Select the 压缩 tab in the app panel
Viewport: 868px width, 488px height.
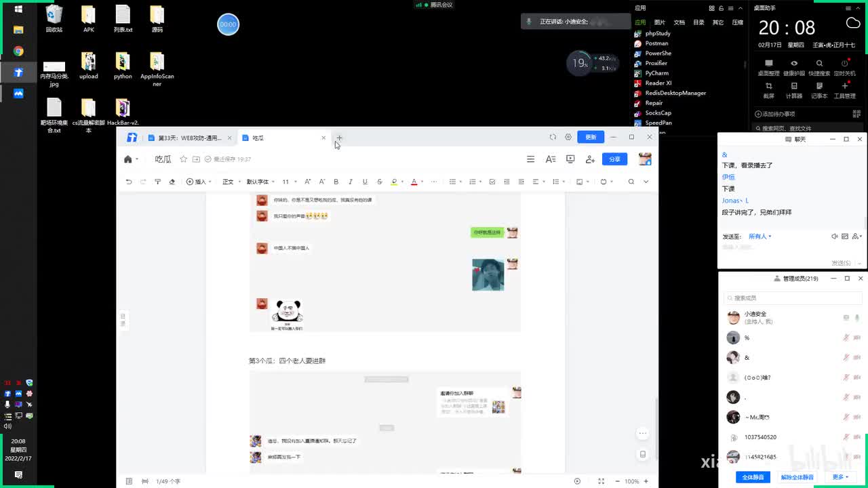coord(738,22)
